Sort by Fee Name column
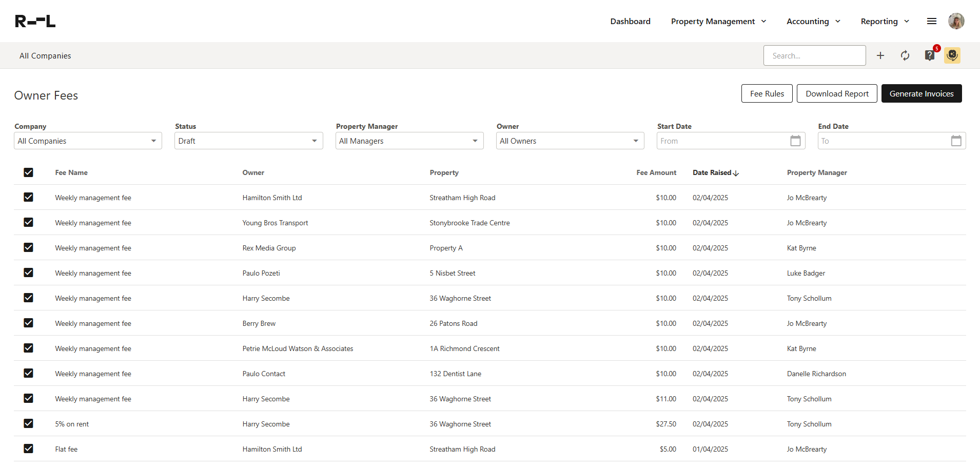The height and width of the screenshot is (467, 980). point(71,172)
